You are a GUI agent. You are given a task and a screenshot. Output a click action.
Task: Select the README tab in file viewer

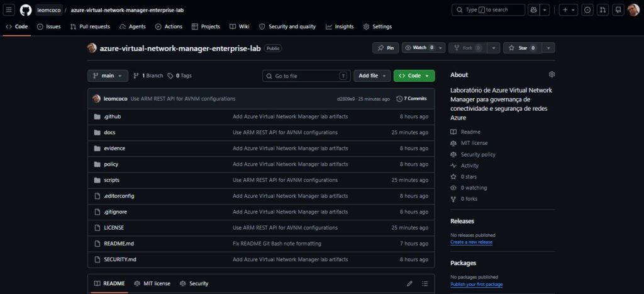point(109,284)
